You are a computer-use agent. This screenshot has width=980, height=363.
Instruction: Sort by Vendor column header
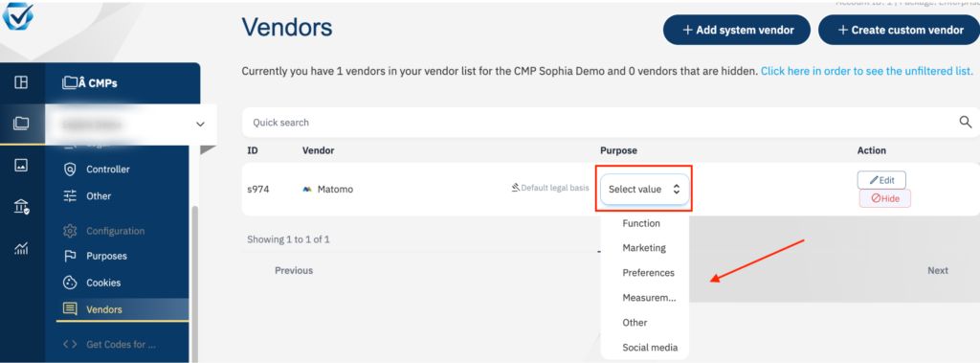point(318,150)
